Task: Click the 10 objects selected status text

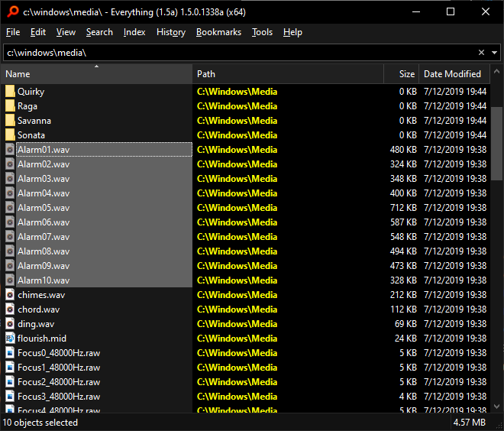Action: [40, 423]
